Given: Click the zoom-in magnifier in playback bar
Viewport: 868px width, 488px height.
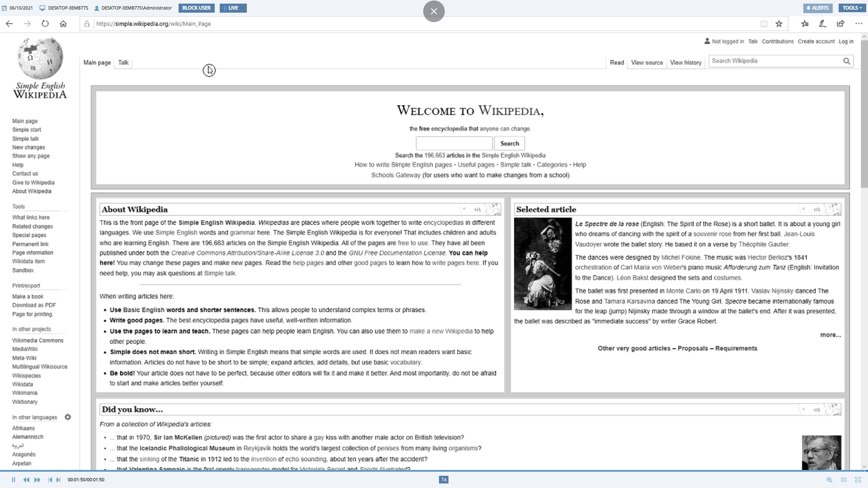Looking at the screenshot, I should coord(829,480).
